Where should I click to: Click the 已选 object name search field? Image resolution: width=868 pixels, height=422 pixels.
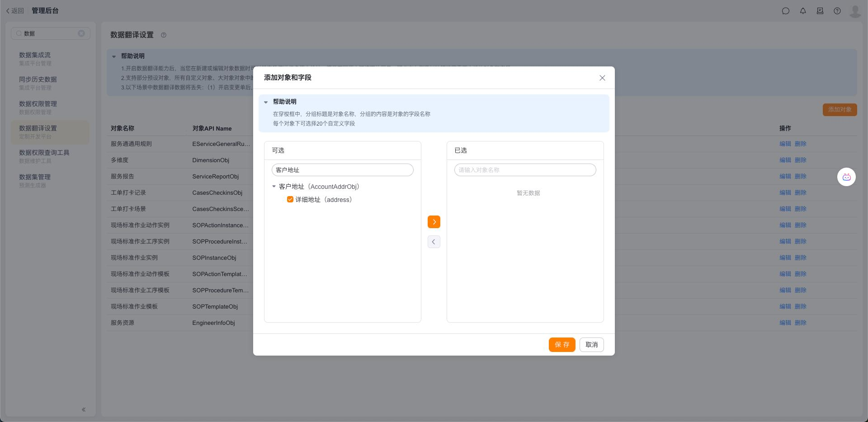tap(525, 170)
